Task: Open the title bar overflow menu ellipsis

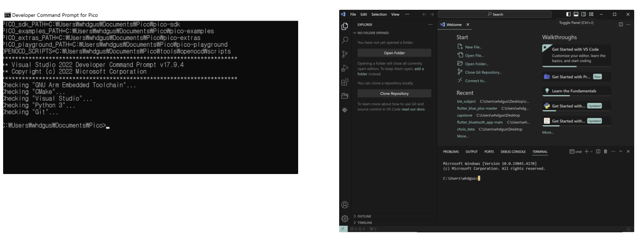Action: pos(408,14)
